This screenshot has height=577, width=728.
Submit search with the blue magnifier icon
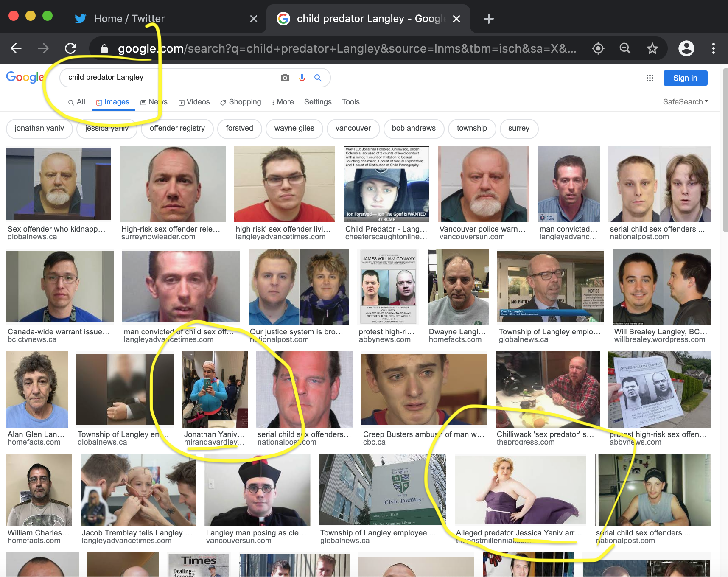(318, 78)
